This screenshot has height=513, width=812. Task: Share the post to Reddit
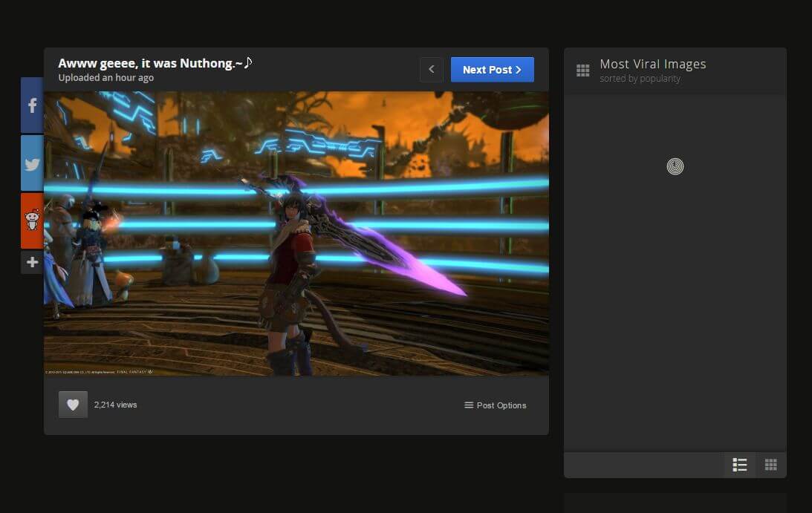(x=32, y=220)
